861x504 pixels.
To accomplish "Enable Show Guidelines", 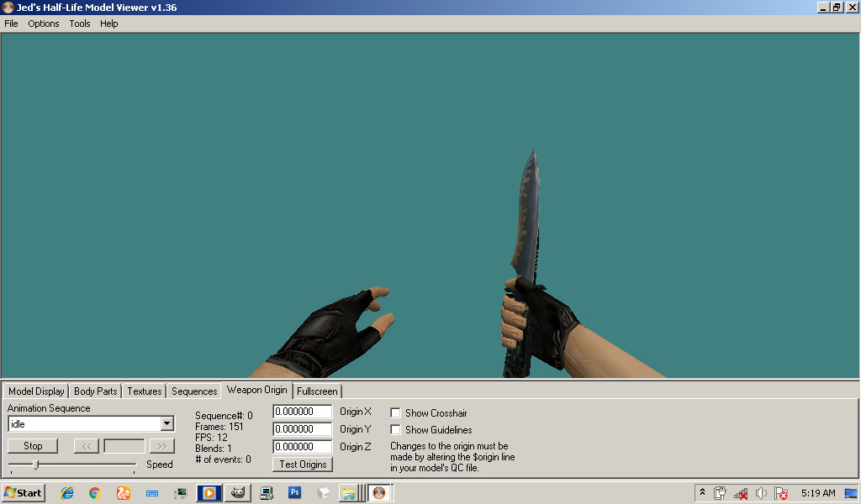I will click(x=395, y=429).
